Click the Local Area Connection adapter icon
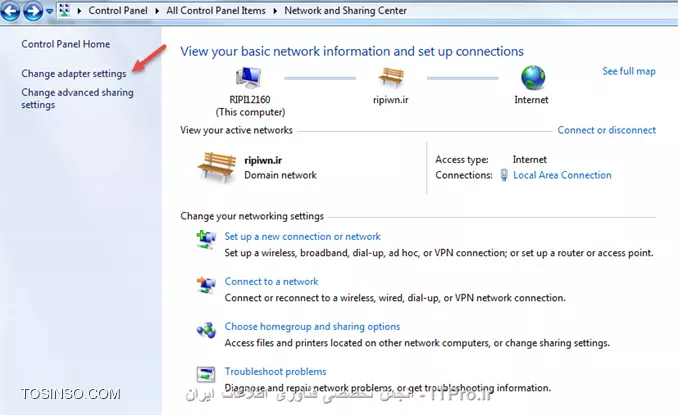Viewport: 678px width, 415px height. [x=504, y=175]
